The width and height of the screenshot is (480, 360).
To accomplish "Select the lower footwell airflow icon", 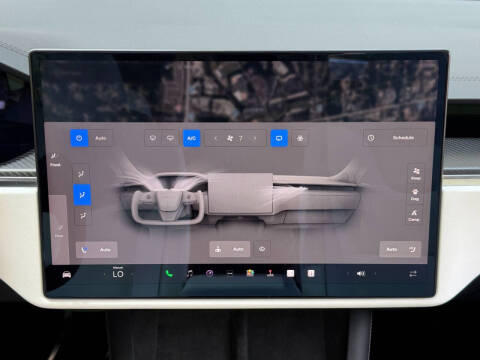I will point(82,216).
